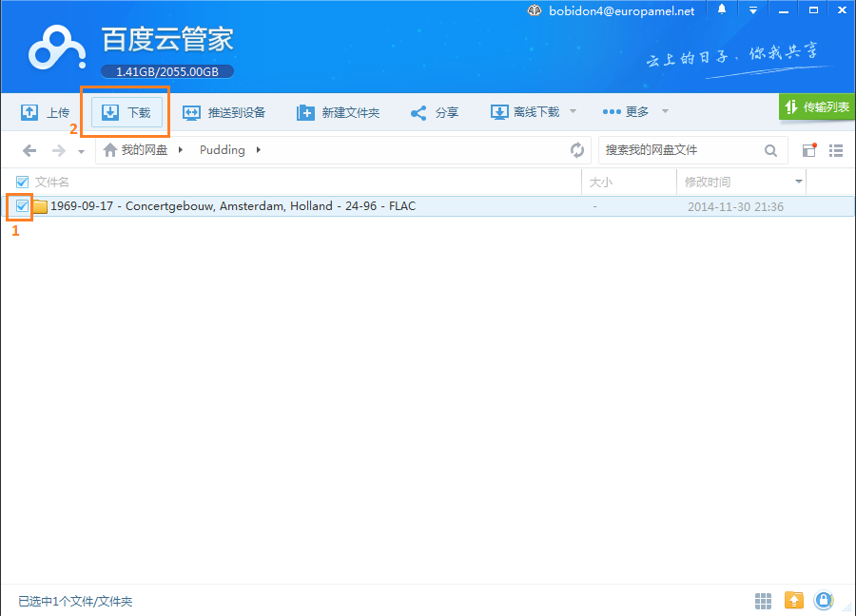The image size is (856, 616).
Task: Open the navigation history dropdown arrow
Action: (81, 151)
